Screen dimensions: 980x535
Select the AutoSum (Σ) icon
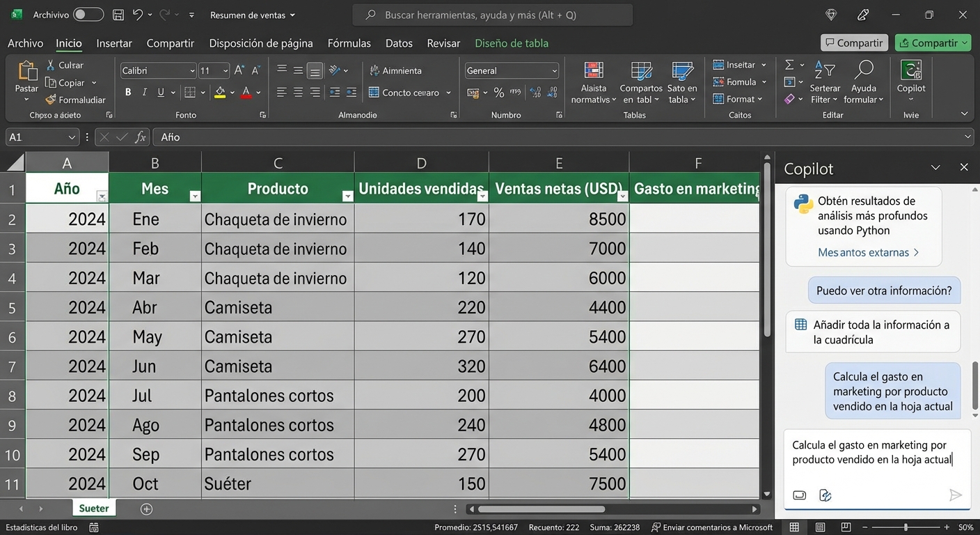[791, 64]
